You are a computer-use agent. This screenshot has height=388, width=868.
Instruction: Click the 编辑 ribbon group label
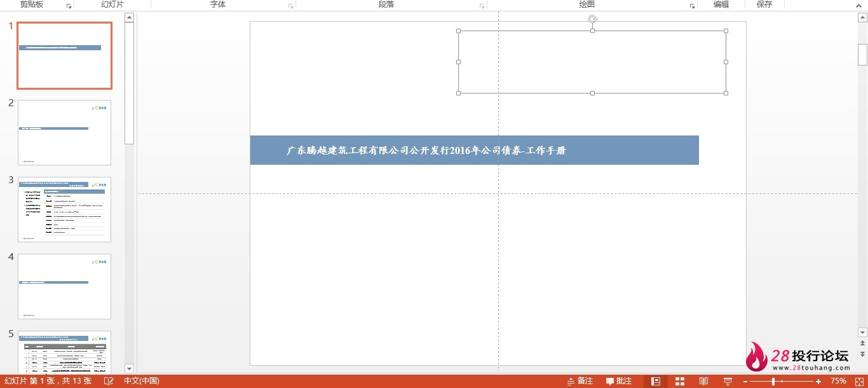point(721,4)
